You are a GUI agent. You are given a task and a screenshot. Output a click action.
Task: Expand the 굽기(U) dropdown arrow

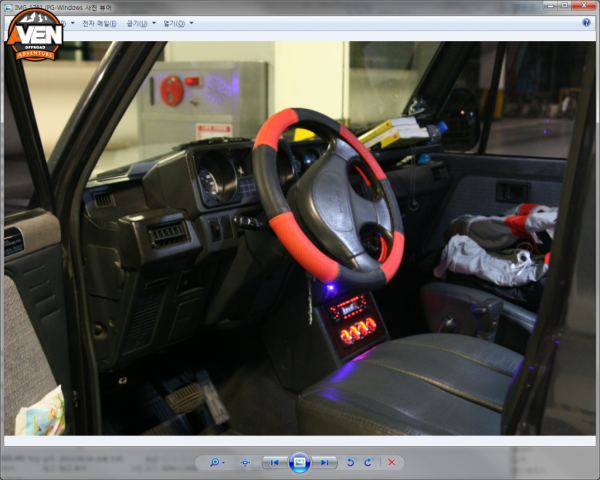click(x=154, y=23)
